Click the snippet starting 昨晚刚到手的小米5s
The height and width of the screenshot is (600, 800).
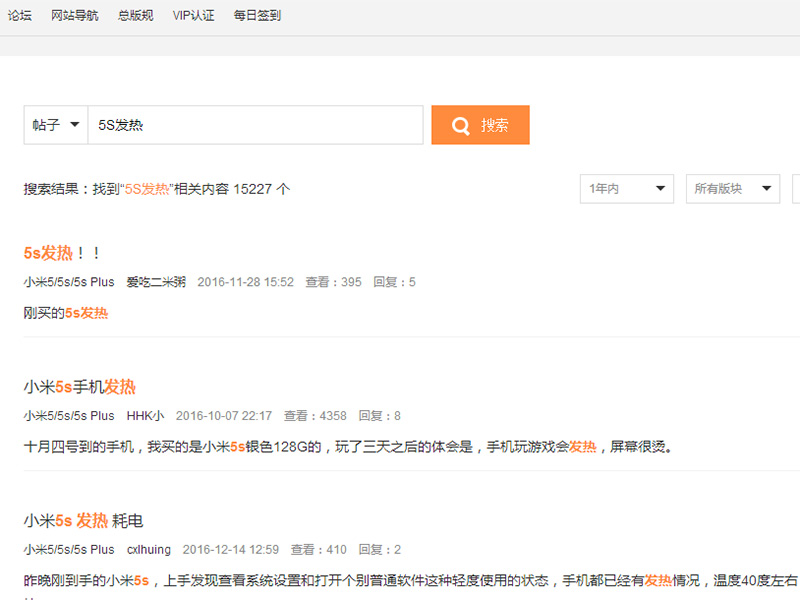point(411,581)
